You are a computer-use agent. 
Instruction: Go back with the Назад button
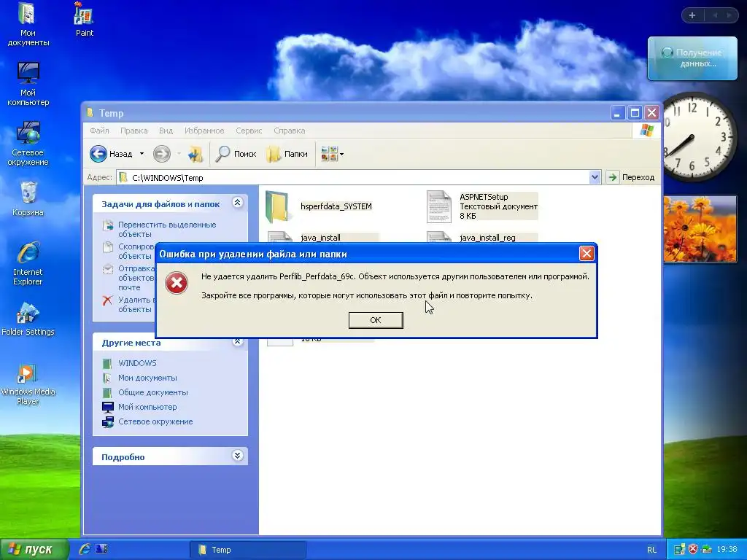click(111, 154)
